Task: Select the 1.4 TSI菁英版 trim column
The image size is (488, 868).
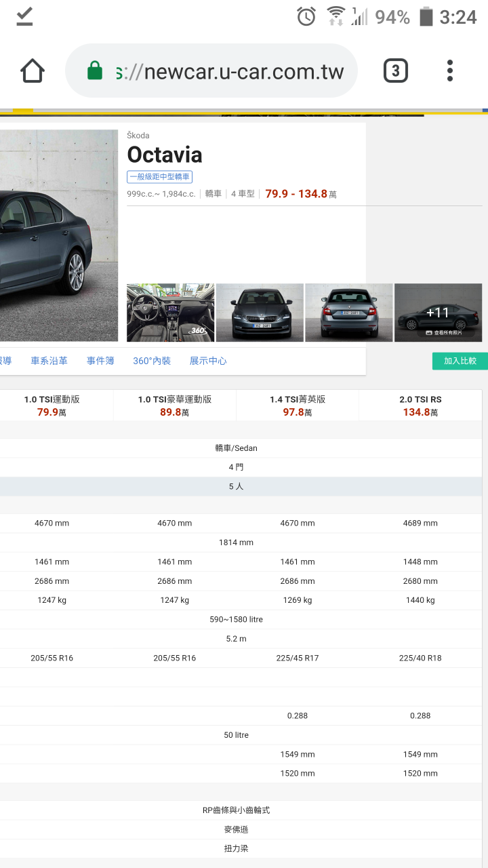Action: pos(298,406)
